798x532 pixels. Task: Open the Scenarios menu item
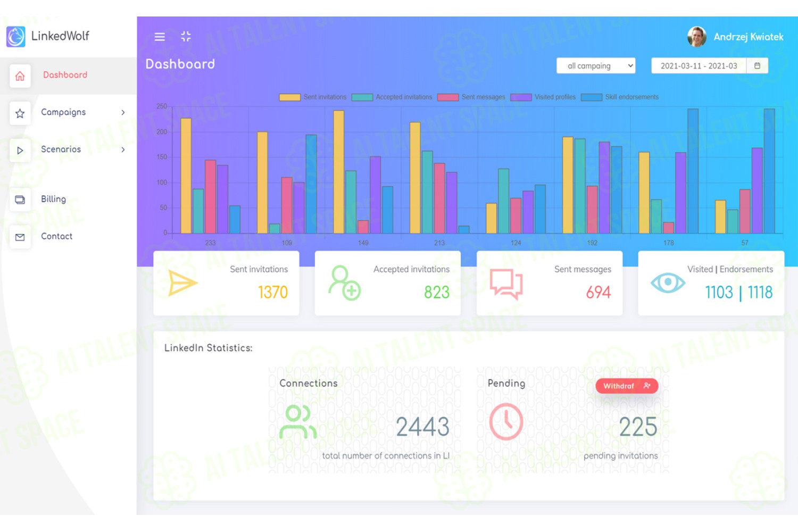(x=68, y=150)
